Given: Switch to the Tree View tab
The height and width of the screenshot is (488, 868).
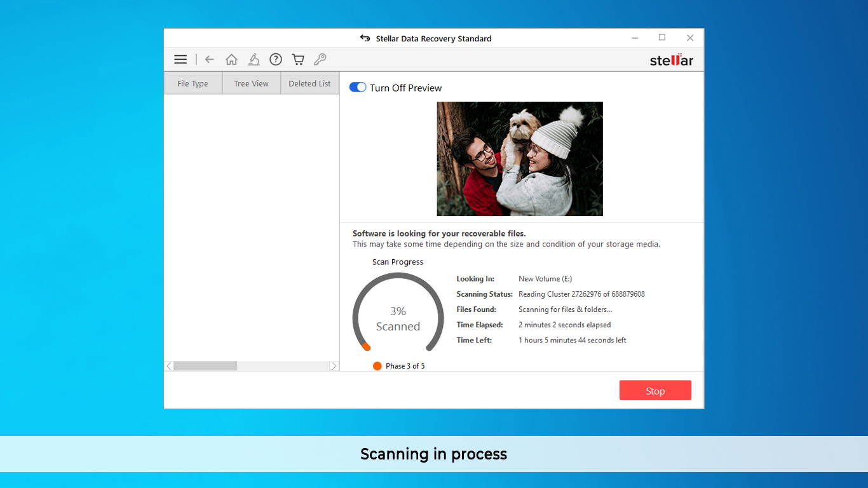Looking at the screenshot, I should coord(251,83).
